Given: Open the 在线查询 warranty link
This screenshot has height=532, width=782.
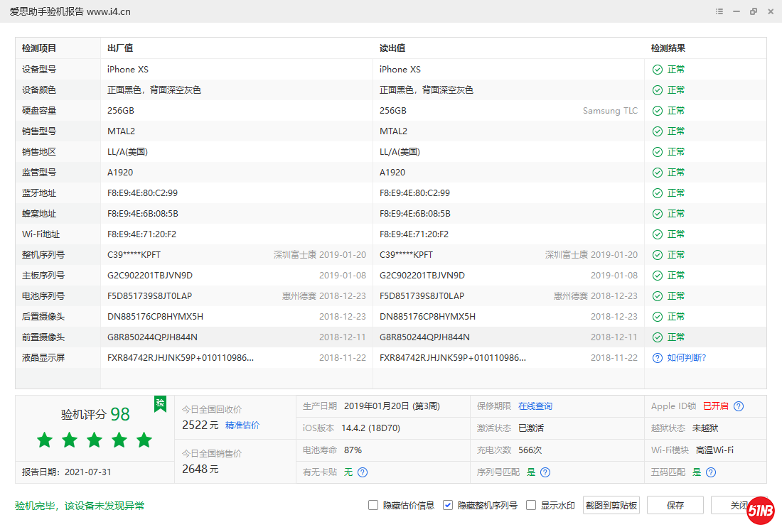Looking at the screenshot, I should (535, 406).
